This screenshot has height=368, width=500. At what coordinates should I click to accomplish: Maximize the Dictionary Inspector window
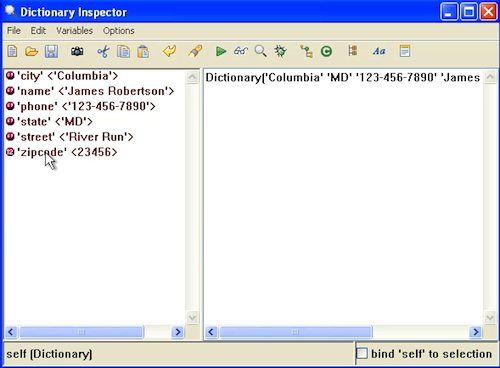point(469,12)
